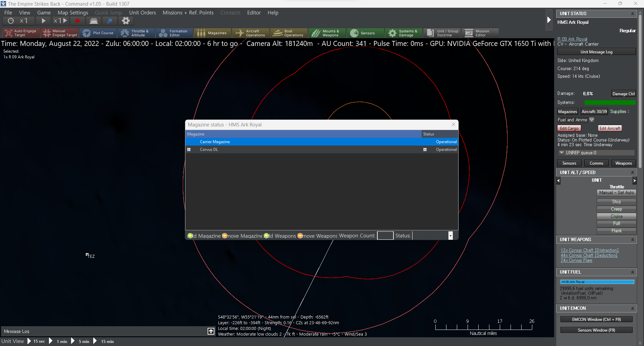The image size is (644, 346).
Task: Click the Edit Aircraft button
Action: pyautogui.click(x=610, y=128)
